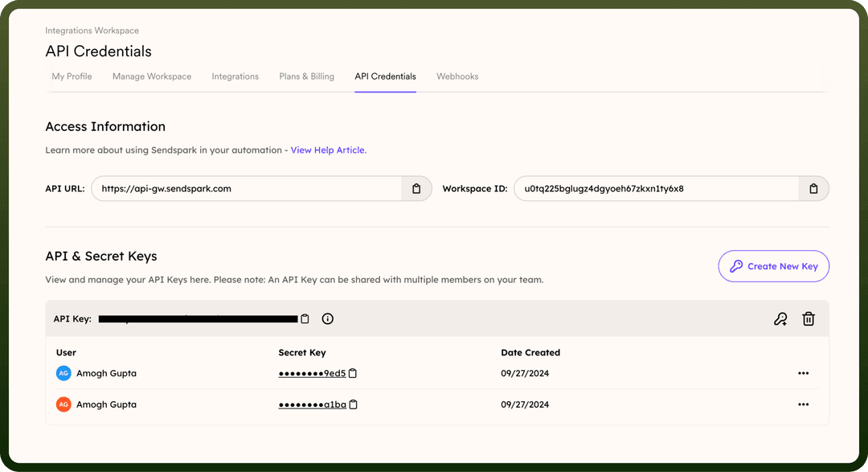Go to the Integrations tab
The height and width of the screenshot is (472, 868).
click(235, 76)
